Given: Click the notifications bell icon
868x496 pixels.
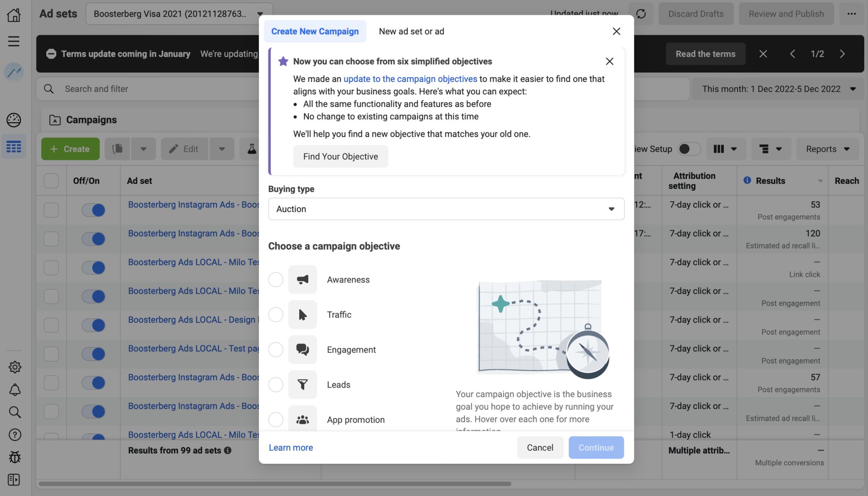Looking at the screenshot, I should pyautogui.click(x=14, y=390).
